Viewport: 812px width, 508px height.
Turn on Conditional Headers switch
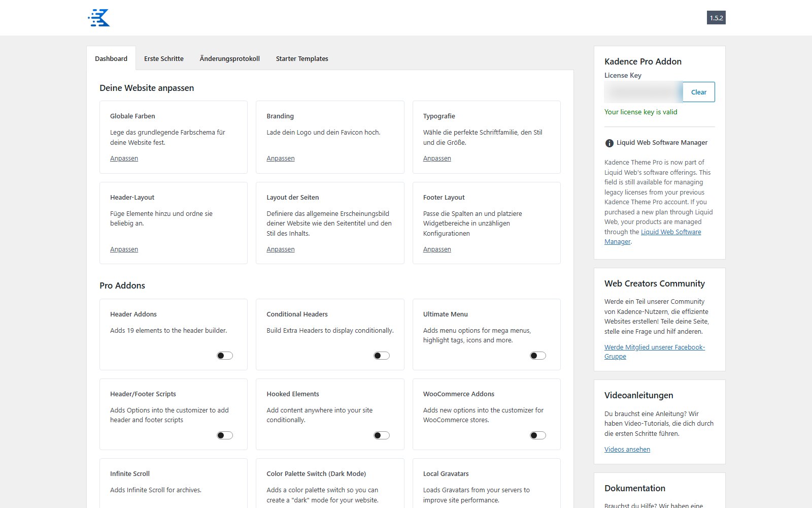click(x=382, y=356)
